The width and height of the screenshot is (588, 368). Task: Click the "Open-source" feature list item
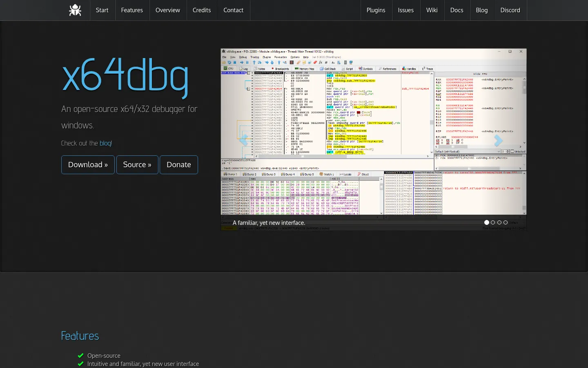(104, 356)
